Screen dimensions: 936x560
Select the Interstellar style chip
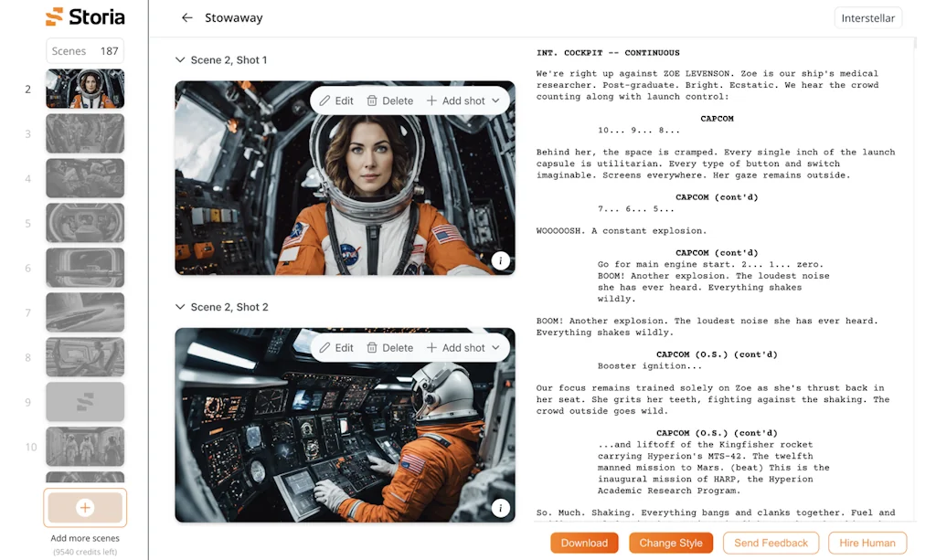tap(867, 17)
